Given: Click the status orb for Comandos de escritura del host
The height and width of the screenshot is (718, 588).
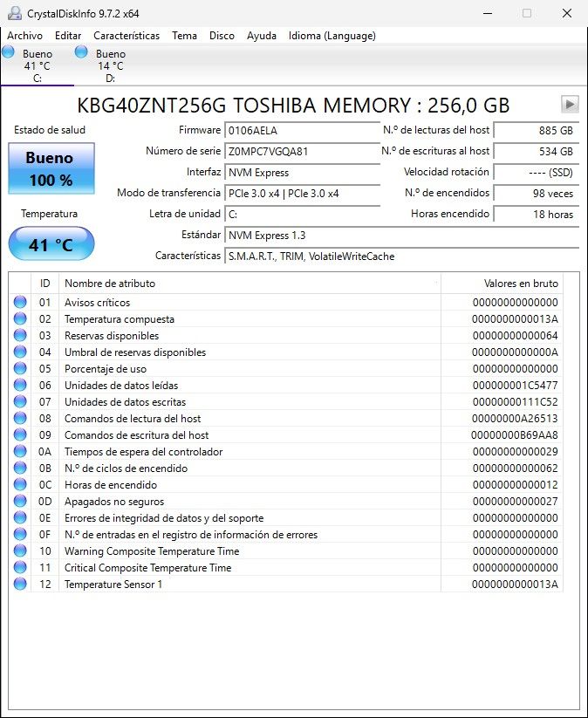Looking at the screenshot, I should coord(20,434).
